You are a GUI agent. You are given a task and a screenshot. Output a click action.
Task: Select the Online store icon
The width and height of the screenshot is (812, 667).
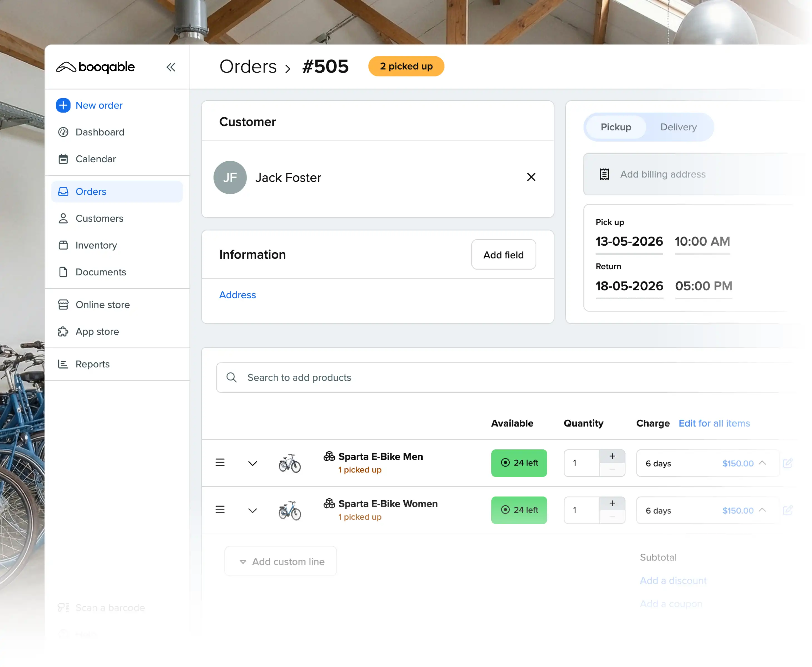[x=63, y=304]
